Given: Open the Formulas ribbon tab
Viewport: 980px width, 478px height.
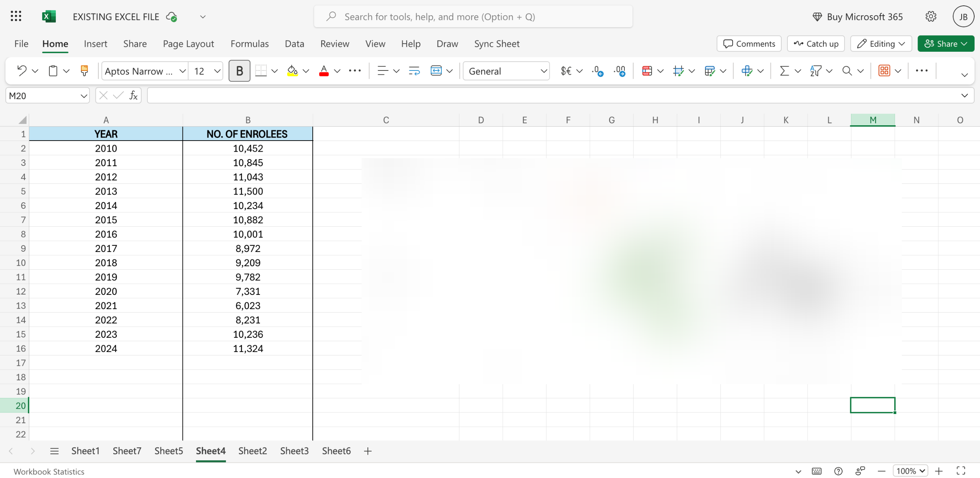Looking at the screenshot, I should point(250,44).
